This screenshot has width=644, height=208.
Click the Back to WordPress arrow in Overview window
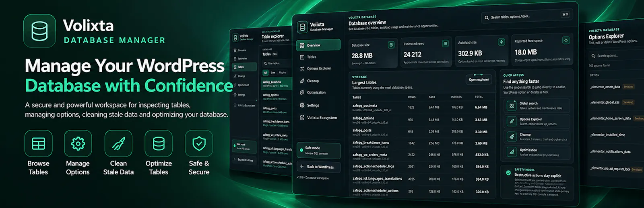(x=302, y=166)
